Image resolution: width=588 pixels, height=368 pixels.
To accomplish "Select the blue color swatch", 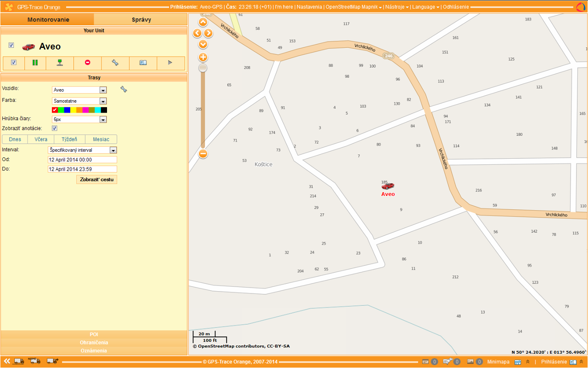I will (x=67, y=110).
